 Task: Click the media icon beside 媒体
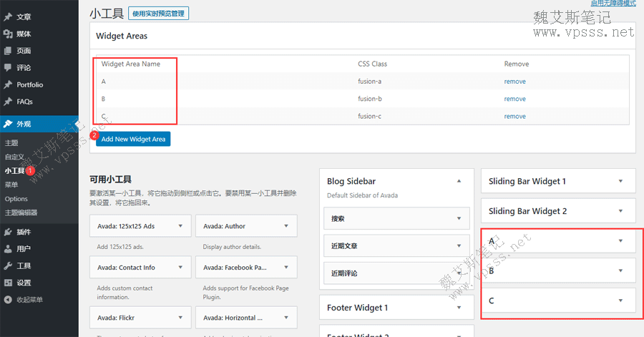point(8,34)
